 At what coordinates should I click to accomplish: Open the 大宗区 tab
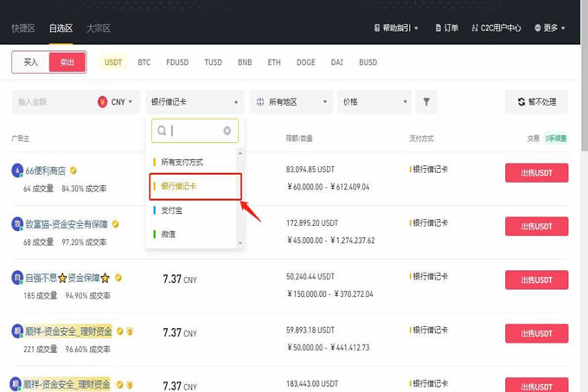(99, 29)
